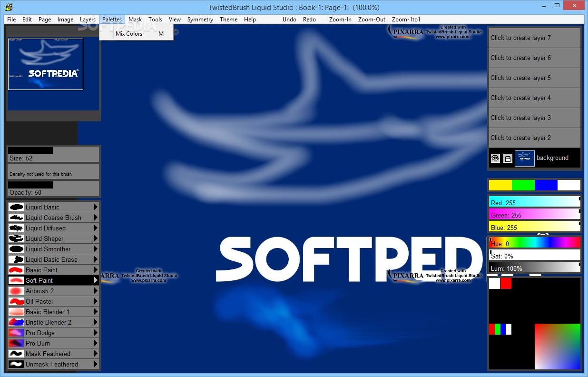Expand Pro Dodge options arrow

coord(96,333)
